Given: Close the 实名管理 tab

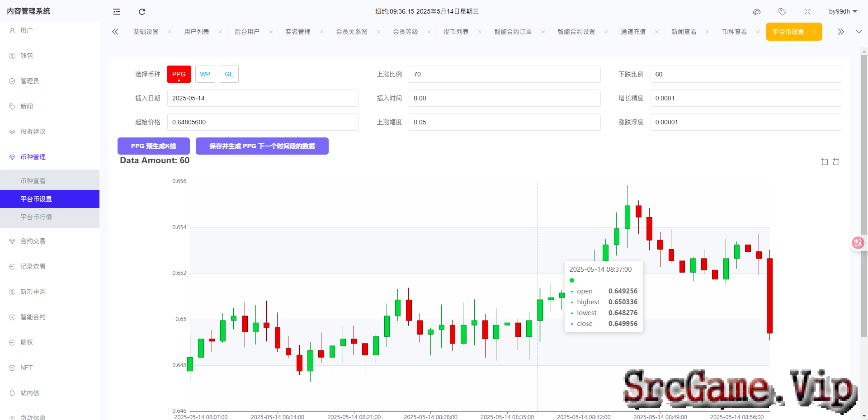Looking at the screenshot, I should pos(321,32).
